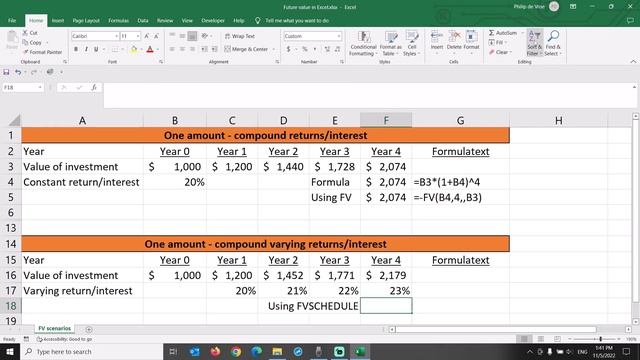The width and height of the screenshot is (640, 360).
Task: Switch to the Developer tab
Action: coord(213,20)
